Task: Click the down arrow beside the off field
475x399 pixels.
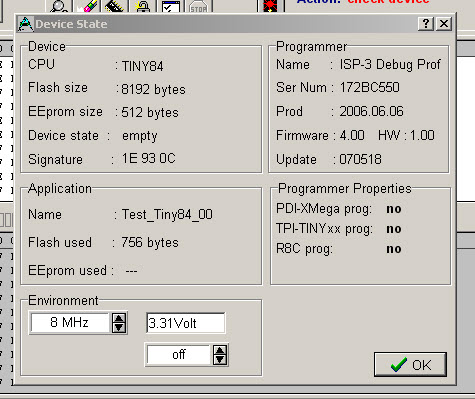Action: pos(220,360)
